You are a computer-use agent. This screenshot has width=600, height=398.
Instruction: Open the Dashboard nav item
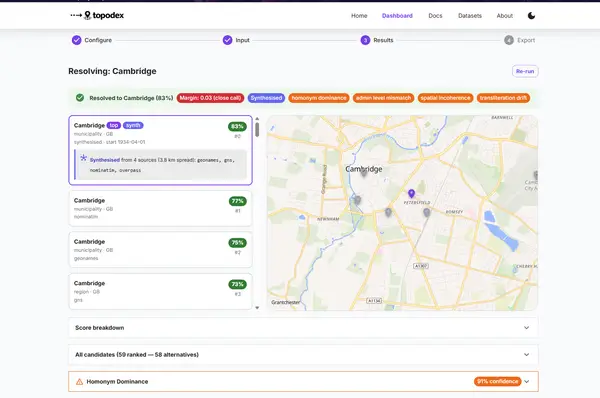[x=397, y=16]
